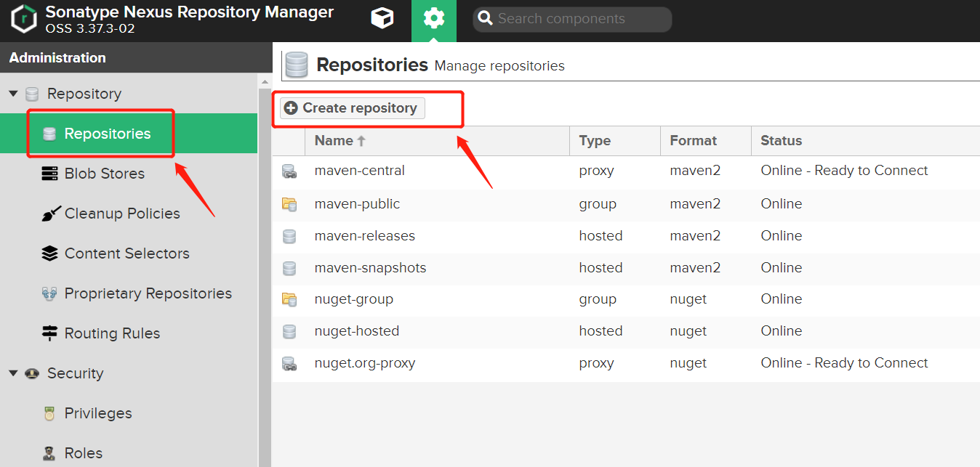Click the 'maven2' format cell of maven-snapshots
Image resolution: width=980 pixels, height=467 pixels.
click(696, 268)
